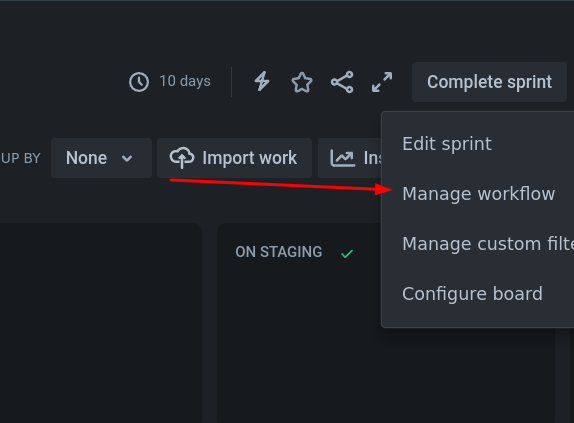574x423 pixels.
Task: Click the Insights chart icon
Action: pyautogui.click(x=342, y=158)
